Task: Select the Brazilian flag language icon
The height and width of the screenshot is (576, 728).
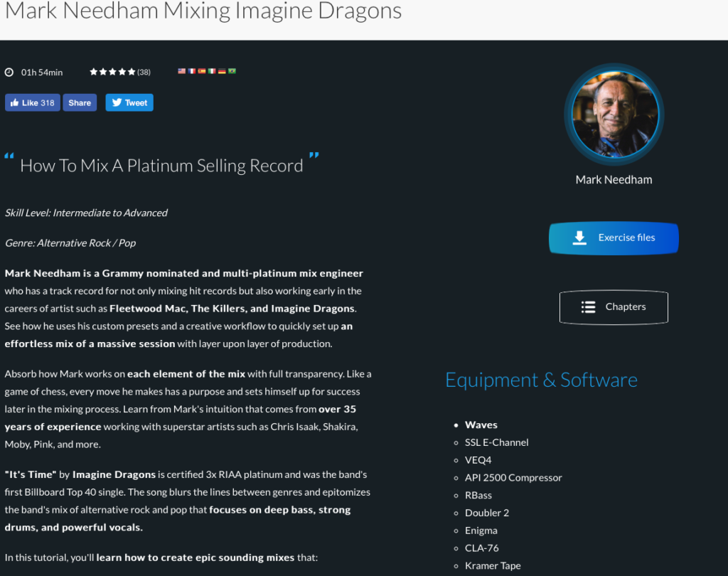Action: coord(232,71)
